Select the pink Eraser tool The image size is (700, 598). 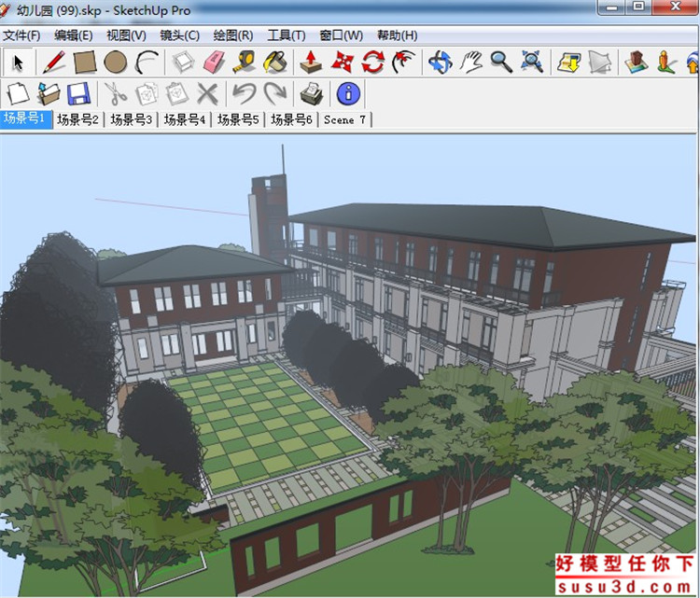[x=215, y=62]
